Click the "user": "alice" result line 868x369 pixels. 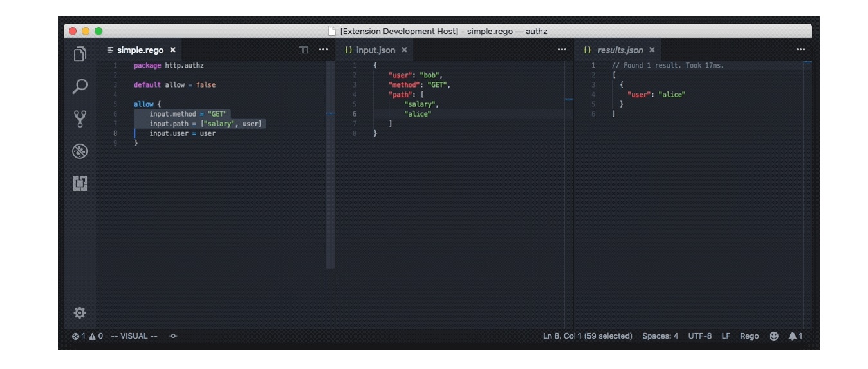656,95
